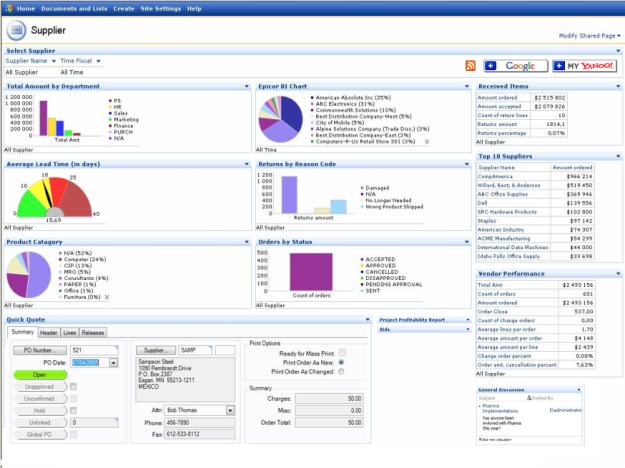Expand the Product Category legend arrow
This screenshot has height=468, width=625.
pyautogui.click(x=107, y=297)
